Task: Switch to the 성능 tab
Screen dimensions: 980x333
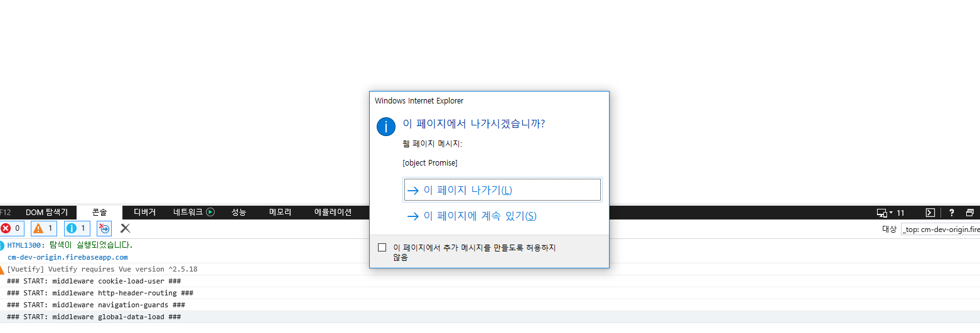Action: coord(239,213)
